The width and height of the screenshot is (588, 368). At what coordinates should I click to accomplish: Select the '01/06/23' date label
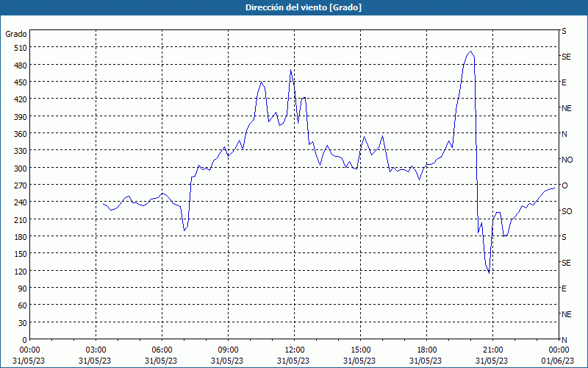point(559,361)
